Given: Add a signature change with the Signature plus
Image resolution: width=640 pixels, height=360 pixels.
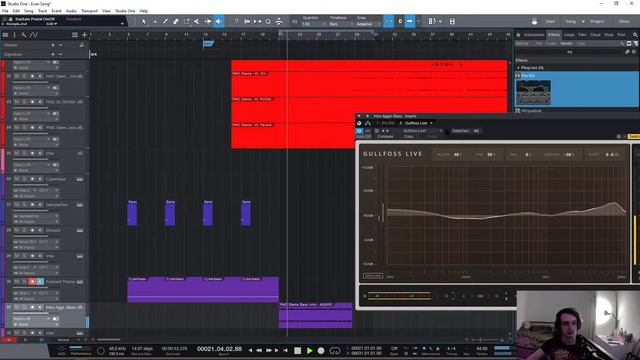Looking at the screenshot, I should point(53,54).
